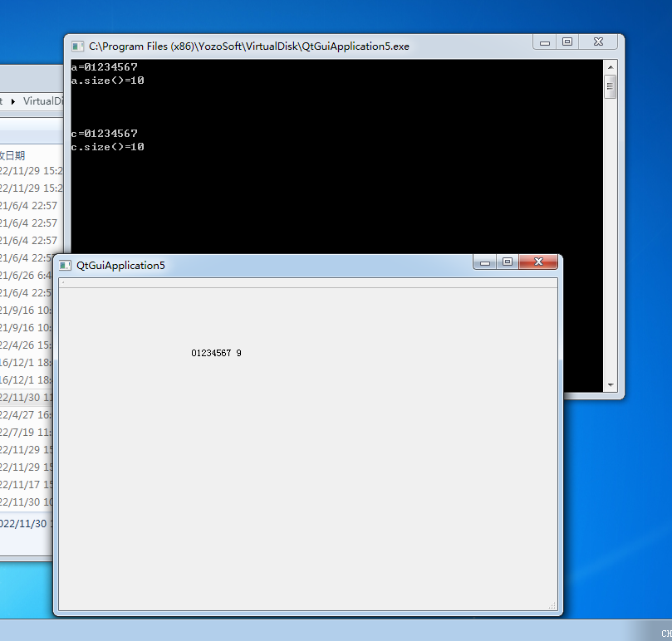The height and width of the screenshot is (641, 672).
Task: Click console line c.size()=10
Action: (x=108, y=147)
